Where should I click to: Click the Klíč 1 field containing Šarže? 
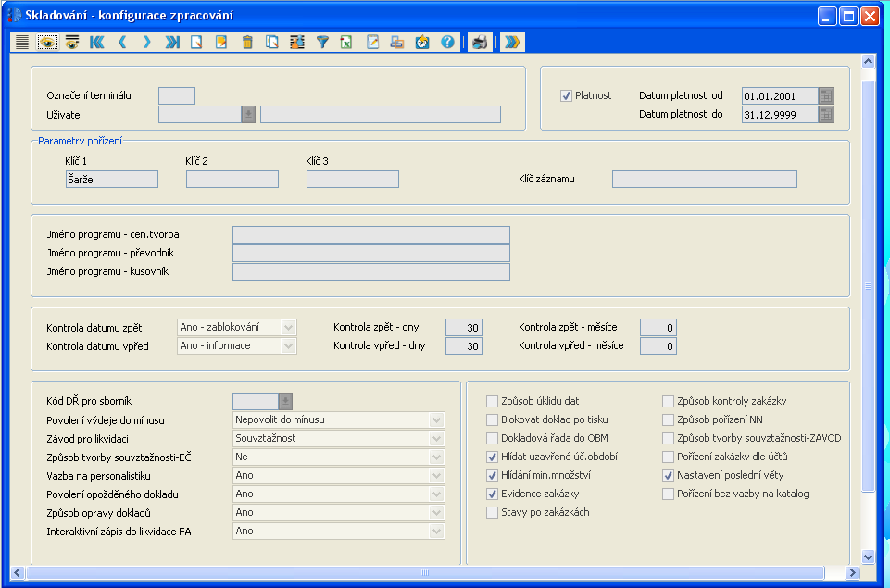[111, 180]
